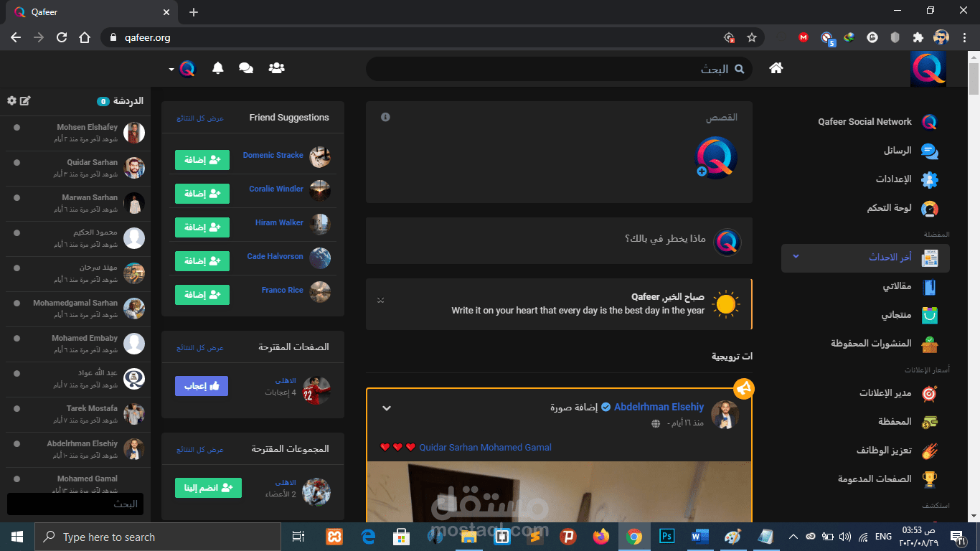The width and height of the screenshot is (980, 551).
Task: Click the مدير الإعلانات target icon
Action: click(930, 393)
